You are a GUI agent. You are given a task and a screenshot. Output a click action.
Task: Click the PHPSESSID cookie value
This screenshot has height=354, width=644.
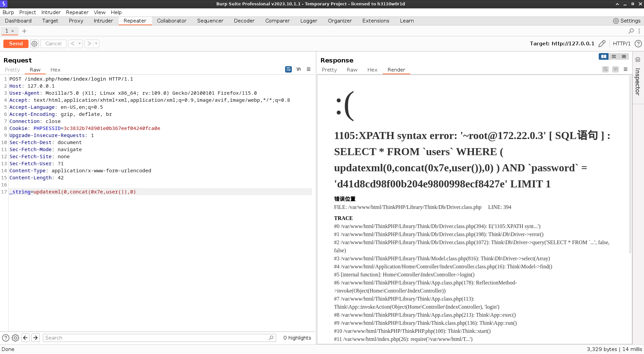112,128
